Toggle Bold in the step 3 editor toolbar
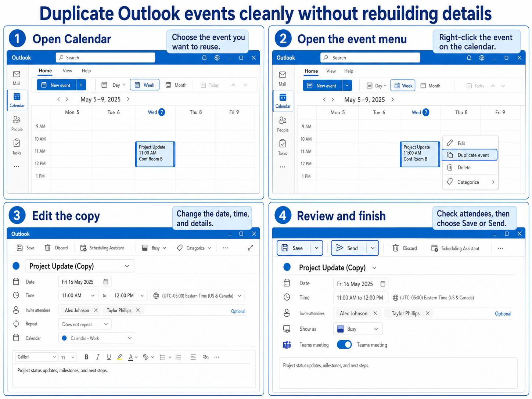The width and height of the screenshot is (532, 399). [87, 357]
